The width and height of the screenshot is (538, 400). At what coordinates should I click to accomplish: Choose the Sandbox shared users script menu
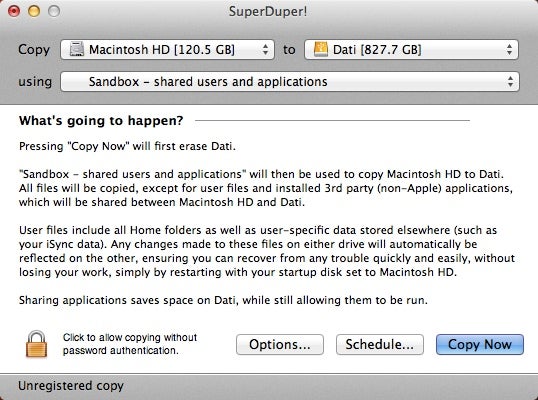[x=290, y=82]
